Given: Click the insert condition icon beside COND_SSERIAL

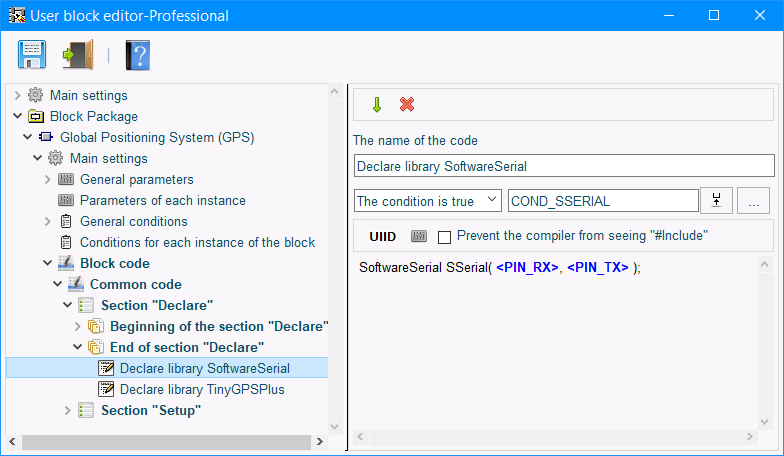Looking at the screenshot, I should click(716, 200).
